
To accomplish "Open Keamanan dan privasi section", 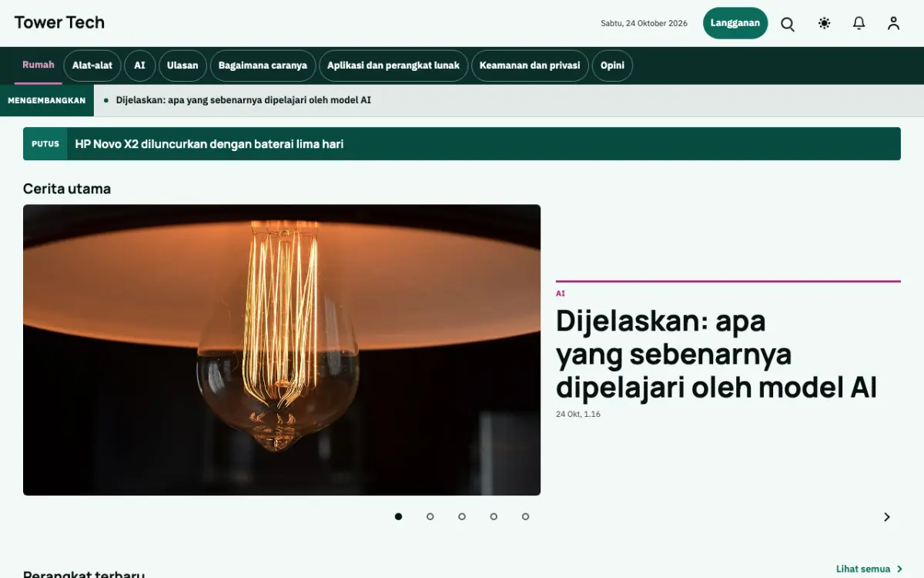I will pos(530,66).
